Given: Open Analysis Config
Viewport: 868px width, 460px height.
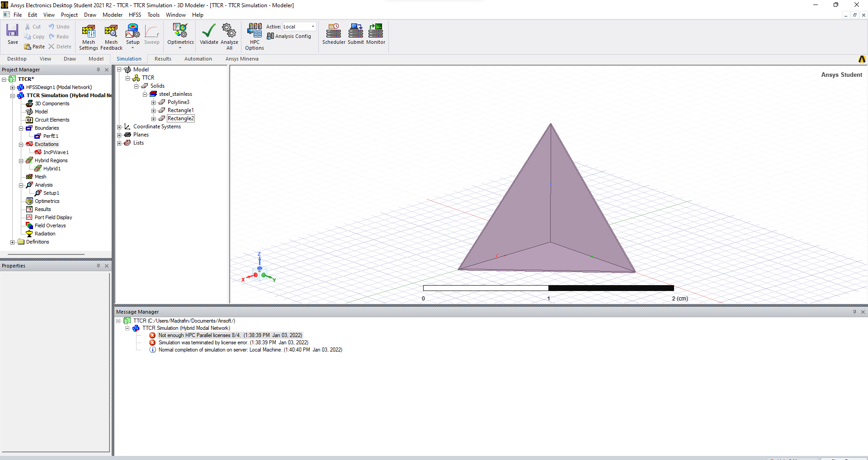Looking at the screenshot, I should (289, 36).
